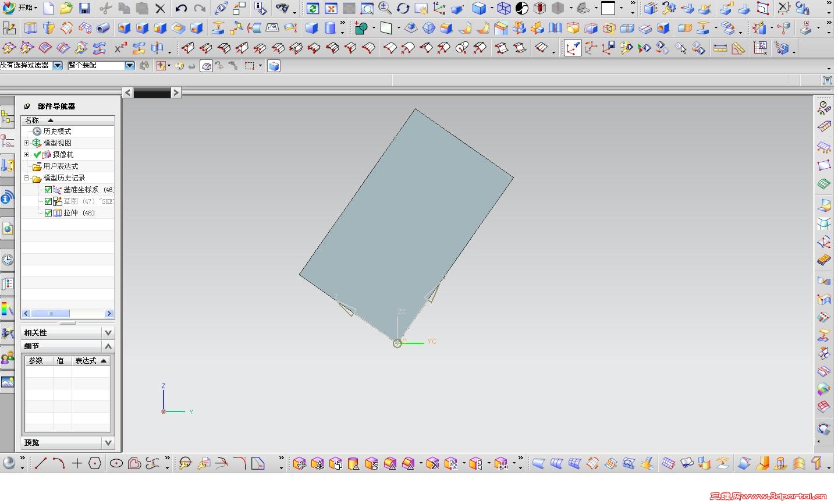838x504 pixels.
Task: Open the Expressions x z³ tool
Action: pyautogui.click(x=120, y=48)
